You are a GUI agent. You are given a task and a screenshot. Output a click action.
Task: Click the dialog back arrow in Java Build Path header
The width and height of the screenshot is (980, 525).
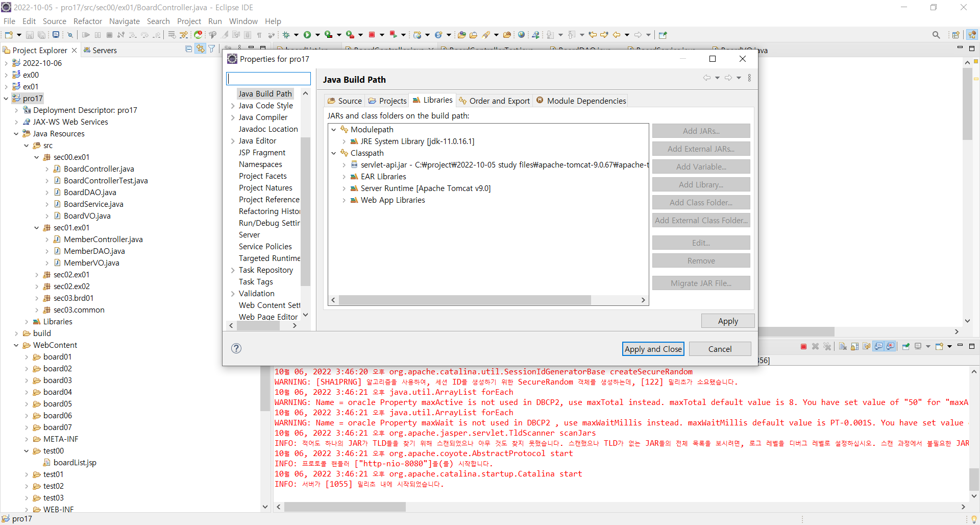coord(707,78)
